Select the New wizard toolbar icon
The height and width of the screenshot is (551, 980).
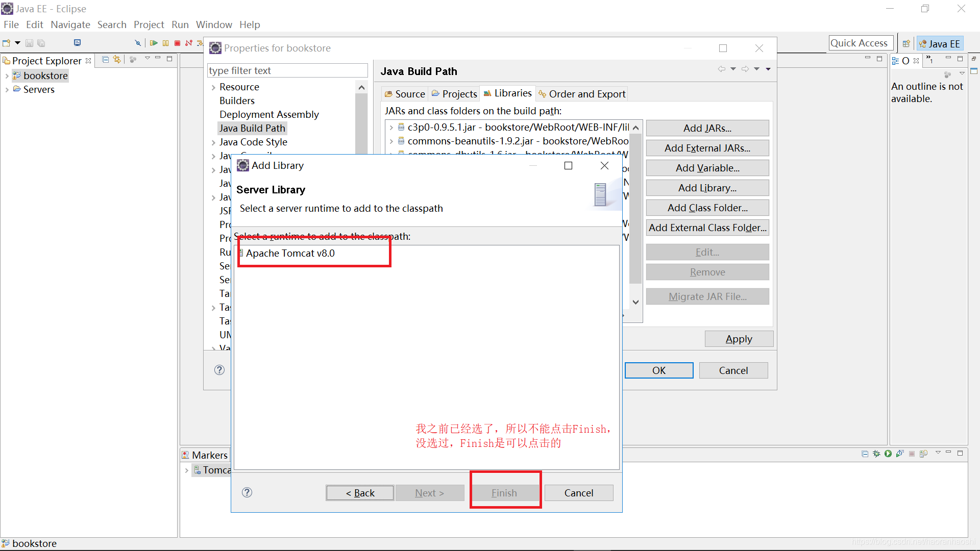pyautogui.click(x=7, y=43)
